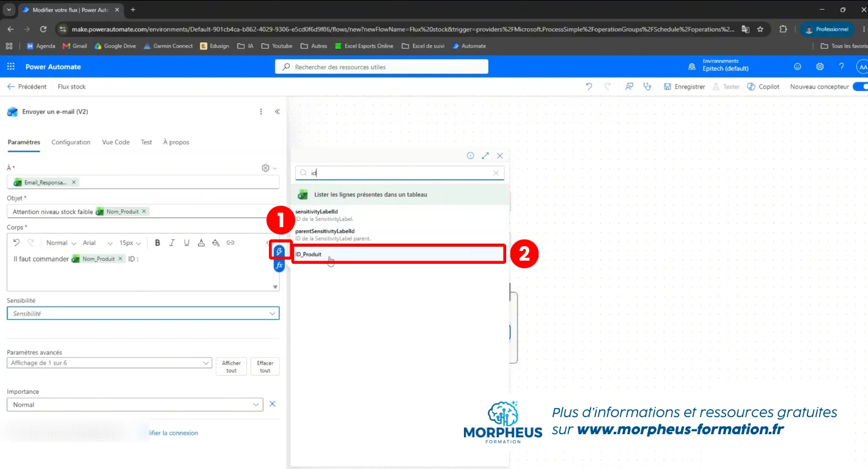The image size is (868, 469).
Task: Open the more options menu for the action
Action: click(261, 112)
